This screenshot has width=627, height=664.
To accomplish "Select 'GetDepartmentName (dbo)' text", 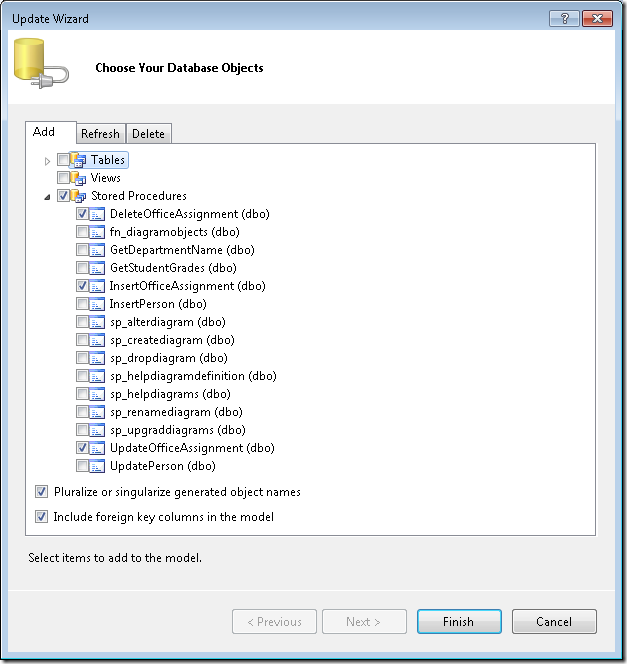I will coord(182,250).
